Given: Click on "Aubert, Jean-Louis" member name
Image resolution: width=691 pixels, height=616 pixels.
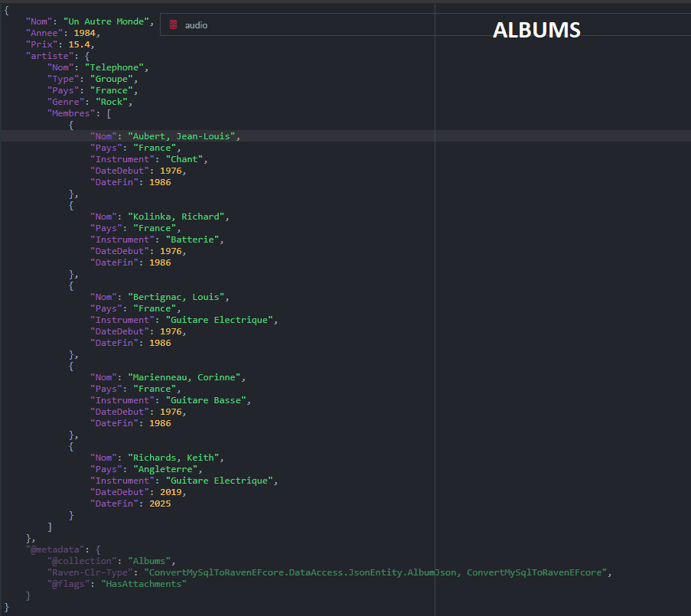Looking at the screenshot, I should pos(184,136).
